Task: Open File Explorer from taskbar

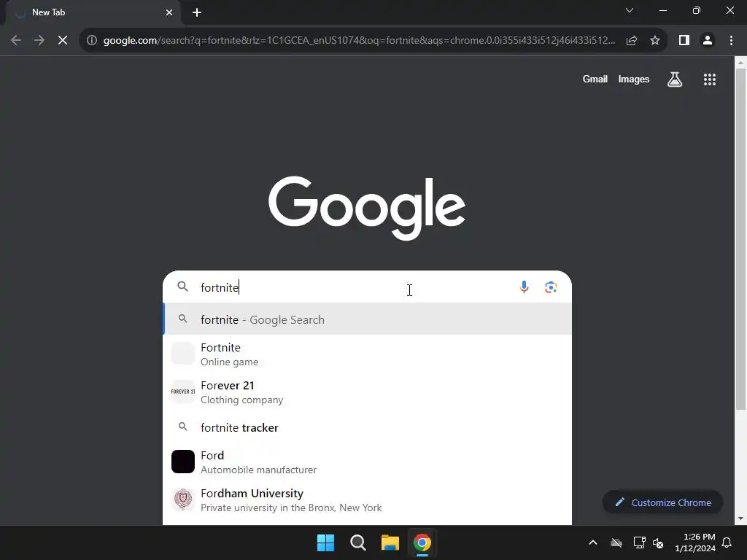Action: pyautogui.click(x=390, y=542)
